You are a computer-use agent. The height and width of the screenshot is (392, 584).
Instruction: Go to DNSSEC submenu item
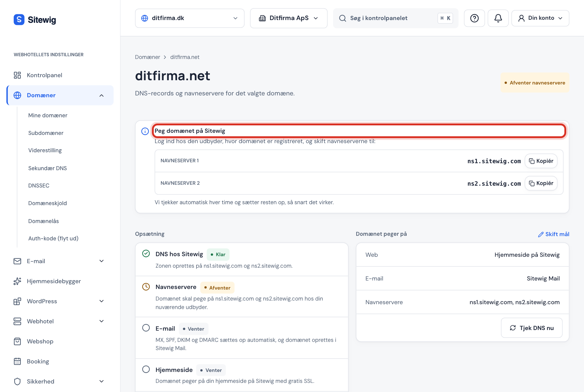39,186
